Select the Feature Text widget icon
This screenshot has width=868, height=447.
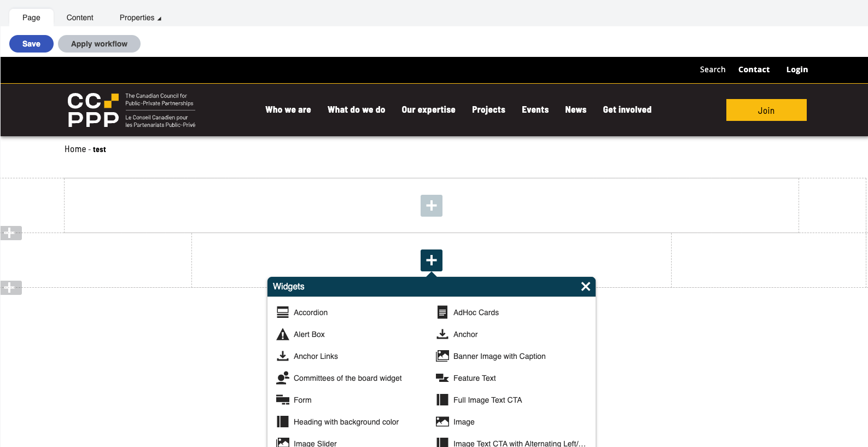tap(442, 378)
